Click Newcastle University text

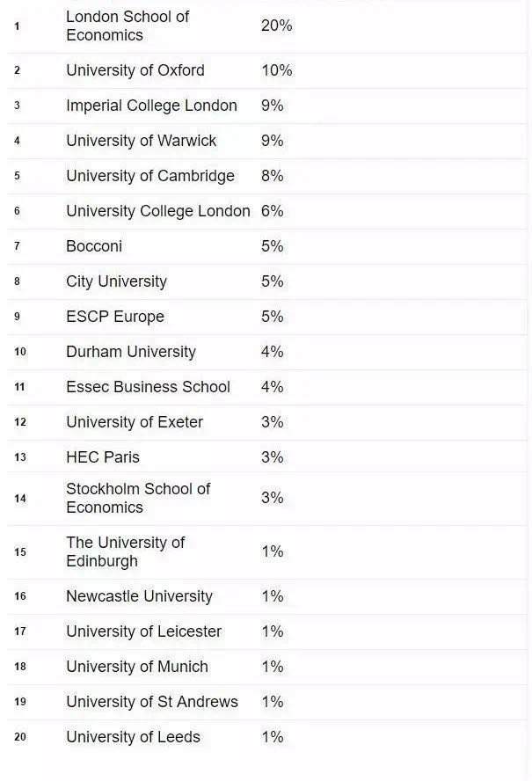click(140, 596)
